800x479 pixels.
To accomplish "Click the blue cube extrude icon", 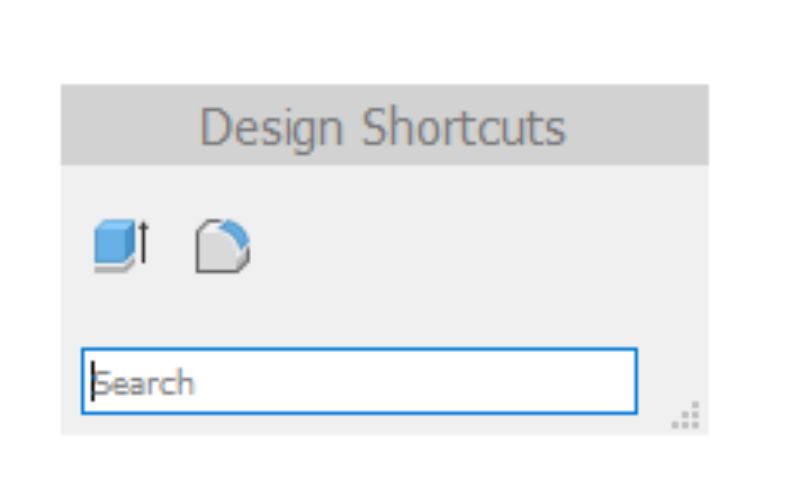I will [121, 246].
